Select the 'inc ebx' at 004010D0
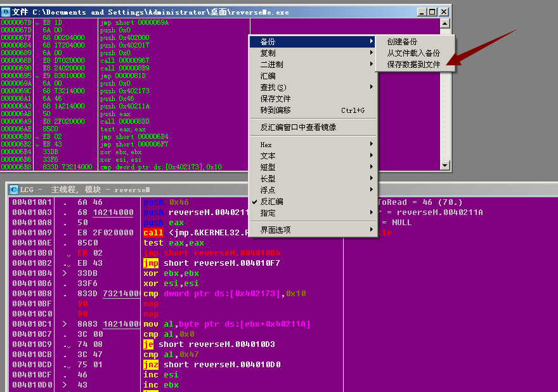Screen dimensions: 558x392 161,385
